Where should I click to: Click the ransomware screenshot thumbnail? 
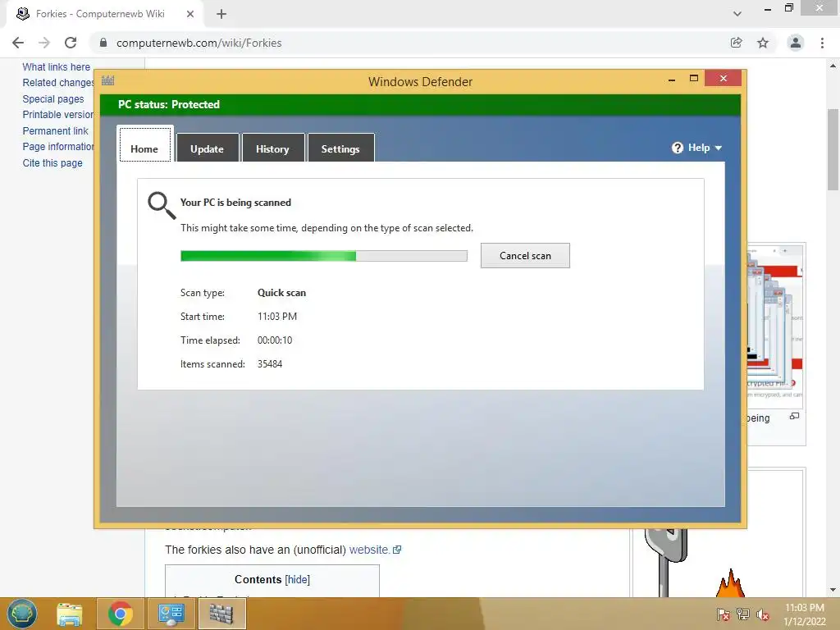tap(774, 326)
